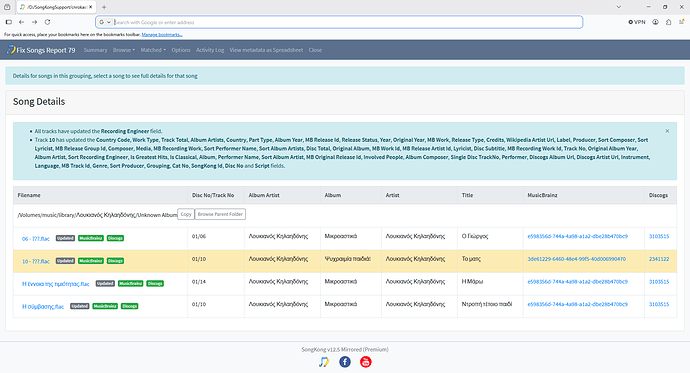Reload the current page
This screenshot has width=690, height=373.
[x=48, y=22]
